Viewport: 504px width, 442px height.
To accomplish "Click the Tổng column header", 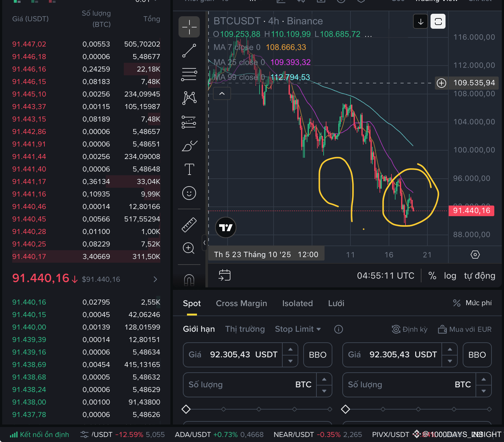I will (x=152, y=19).
